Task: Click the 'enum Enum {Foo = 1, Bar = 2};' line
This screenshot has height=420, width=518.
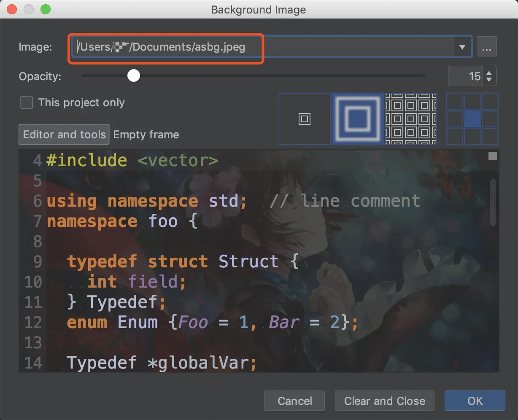Action: tap(213, 322)
